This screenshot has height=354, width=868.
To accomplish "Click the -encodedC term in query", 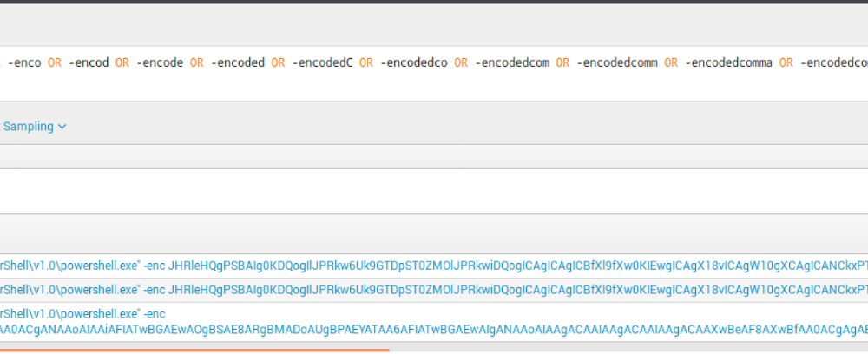I will pos(324,63).
